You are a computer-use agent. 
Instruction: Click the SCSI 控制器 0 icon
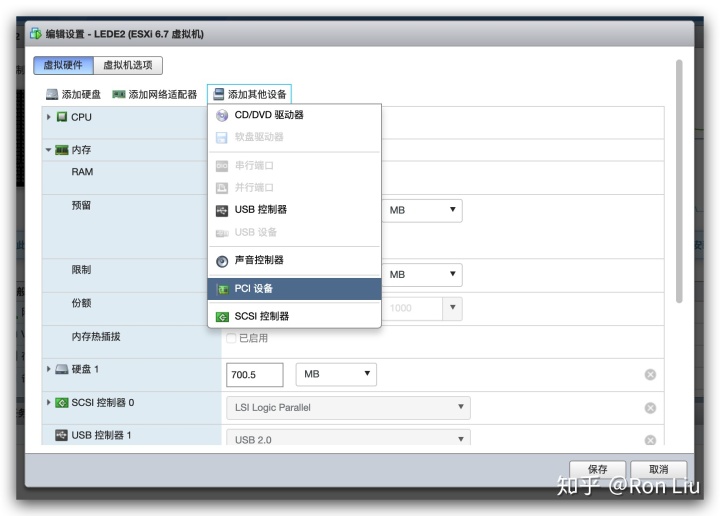[x=62, y=403]
